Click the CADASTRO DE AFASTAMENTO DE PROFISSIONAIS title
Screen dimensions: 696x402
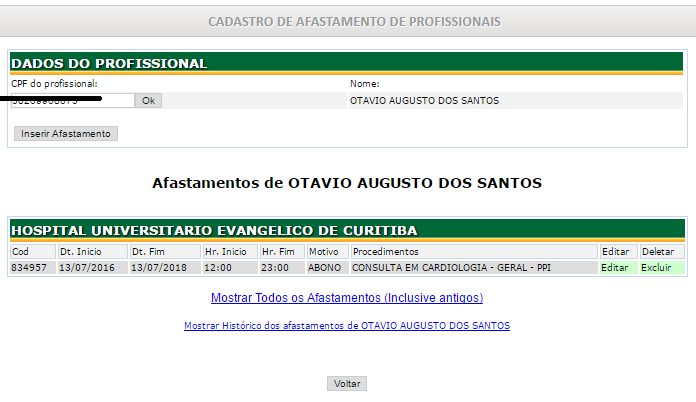click(x=354, y=22)
